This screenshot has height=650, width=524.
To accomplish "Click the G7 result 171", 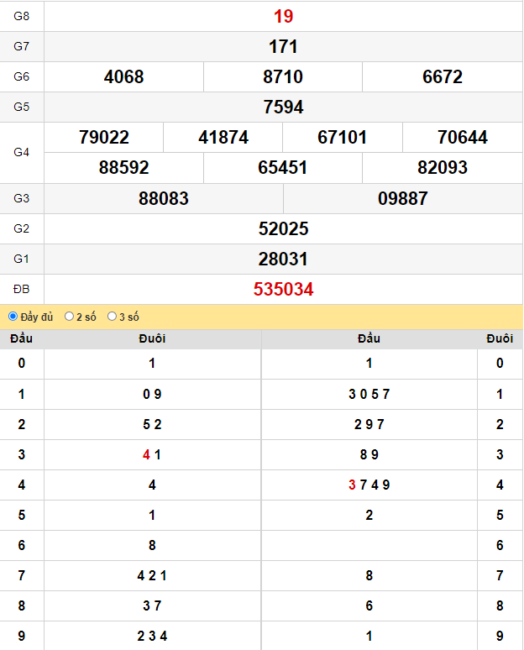I will (x=284, y=46).
